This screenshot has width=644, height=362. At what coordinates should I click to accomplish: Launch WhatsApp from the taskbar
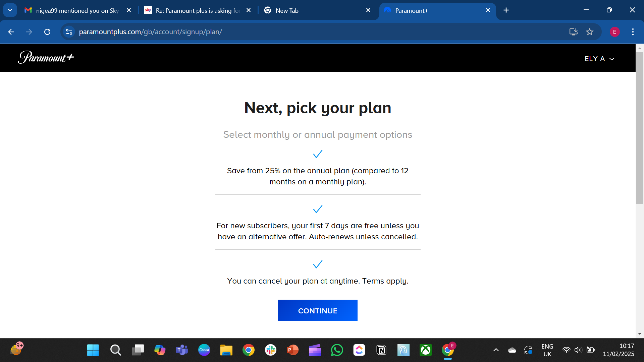(x=337, y=350)
